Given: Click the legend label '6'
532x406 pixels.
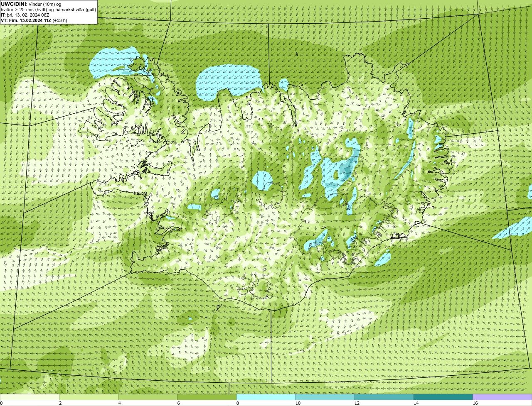Looking at the screenshot, I should pos(179,403).
